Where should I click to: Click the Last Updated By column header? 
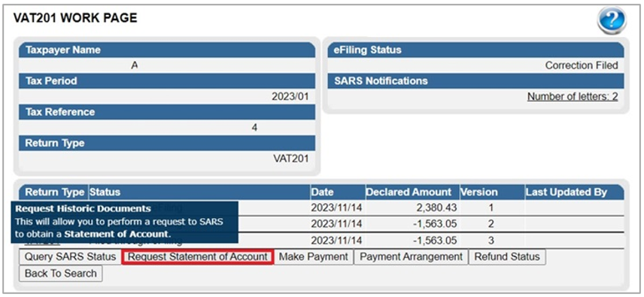(574, 192)
